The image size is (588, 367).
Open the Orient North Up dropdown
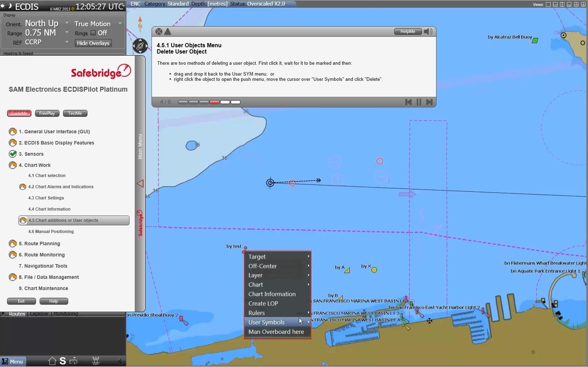click(x=66, y=23)
